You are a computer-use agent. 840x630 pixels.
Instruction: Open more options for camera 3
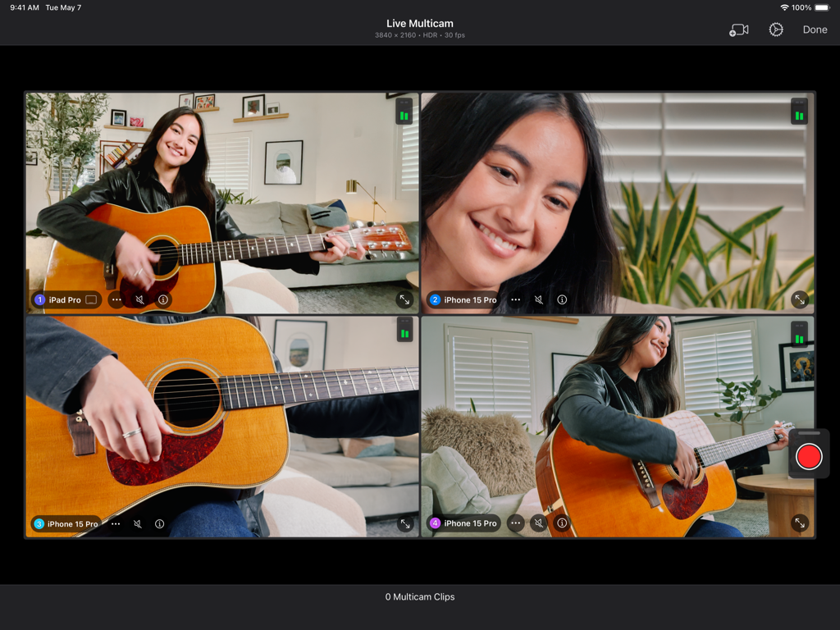point(116,523)
